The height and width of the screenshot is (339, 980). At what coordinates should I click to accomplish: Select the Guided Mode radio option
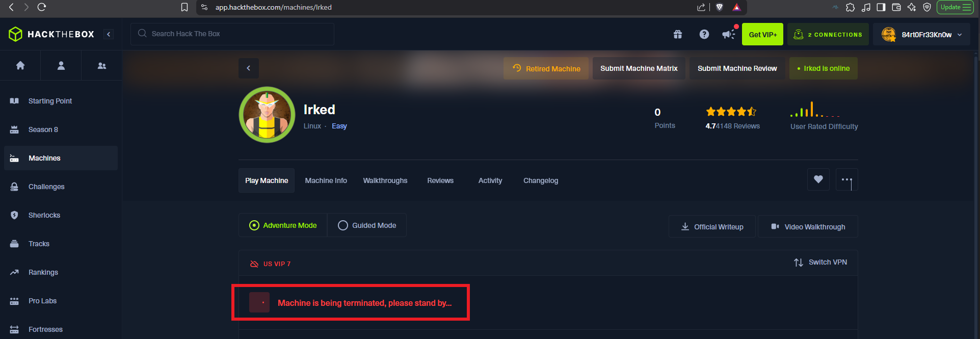tap(367, 225)
